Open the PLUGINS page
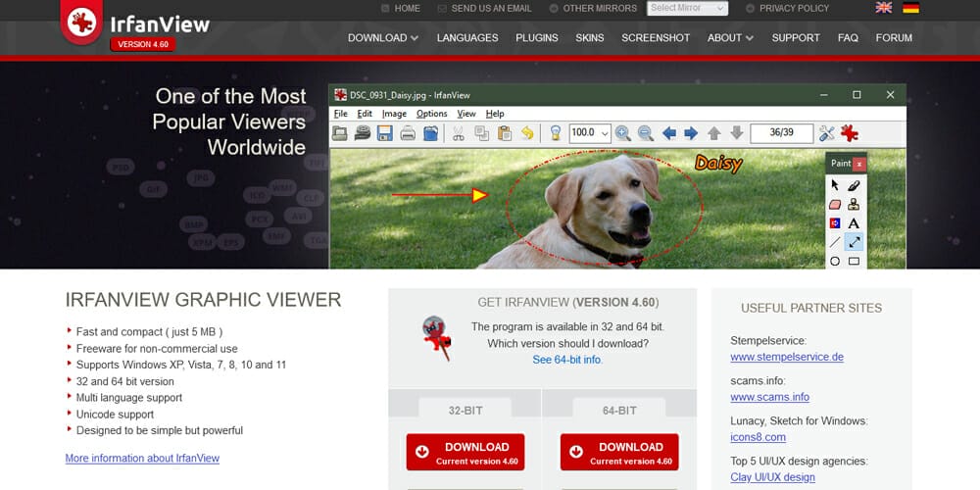Image resolution: width=980 pixels, height=490 pixels. pos(537,37)
